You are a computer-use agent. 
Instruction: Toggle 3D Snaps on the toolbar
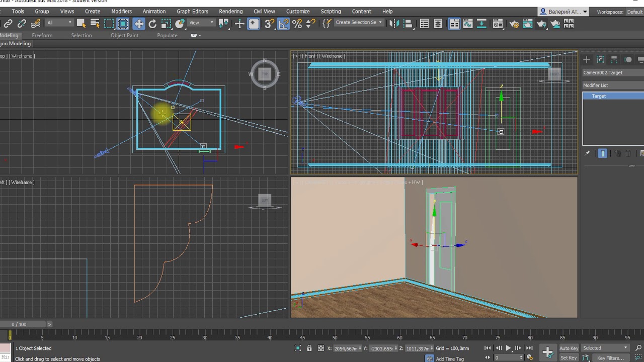click(x=269, y=24)
